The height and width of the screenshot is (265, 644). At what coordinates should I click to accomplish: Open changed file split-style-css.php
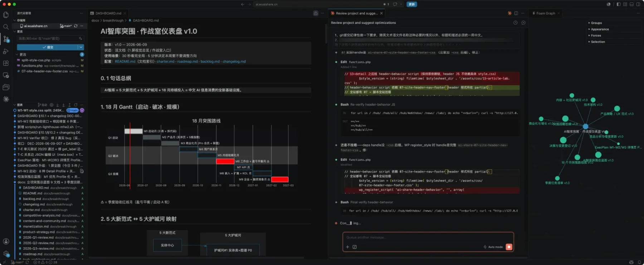(50, 60)
